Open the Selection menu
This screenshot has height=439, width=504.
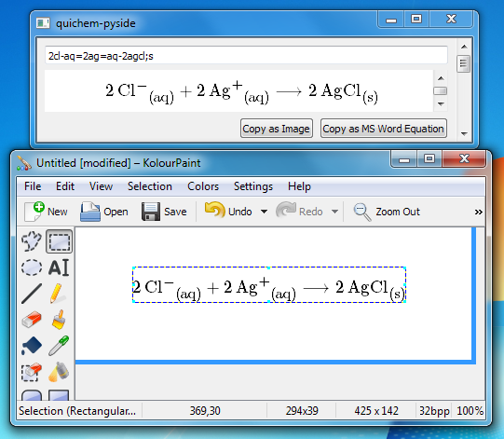click(x=150, y=186)
